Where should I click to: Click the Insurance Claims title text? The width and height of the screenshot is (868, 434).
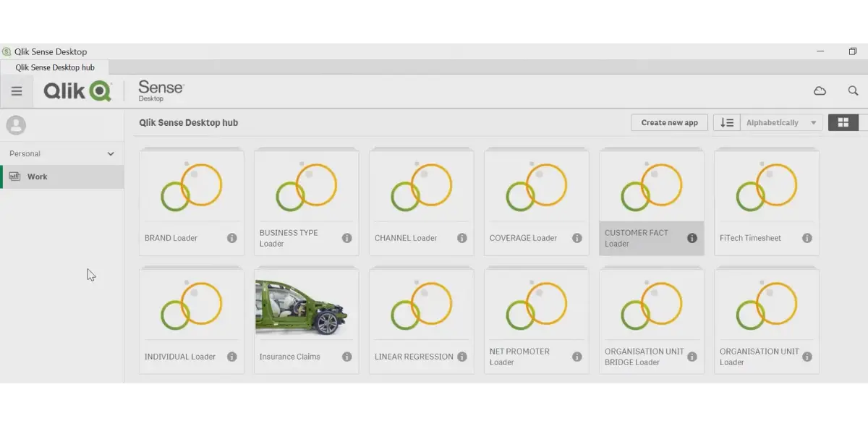(289, 357)
